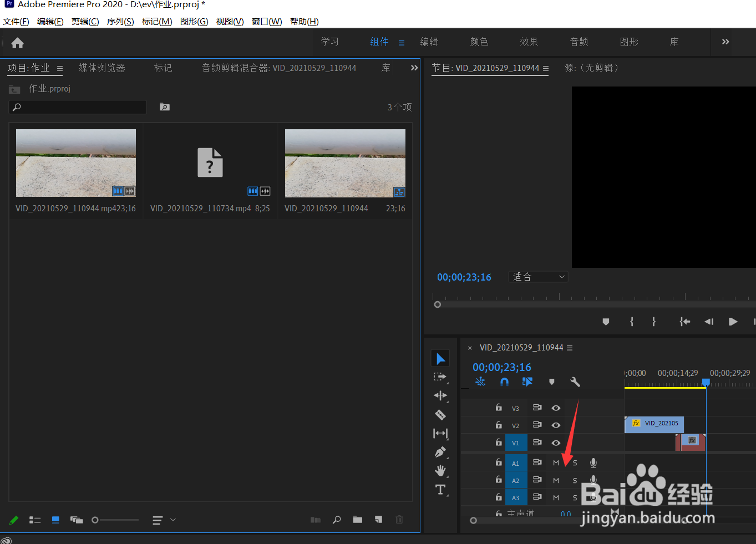Select the Pen tool

tap(440, 452)
